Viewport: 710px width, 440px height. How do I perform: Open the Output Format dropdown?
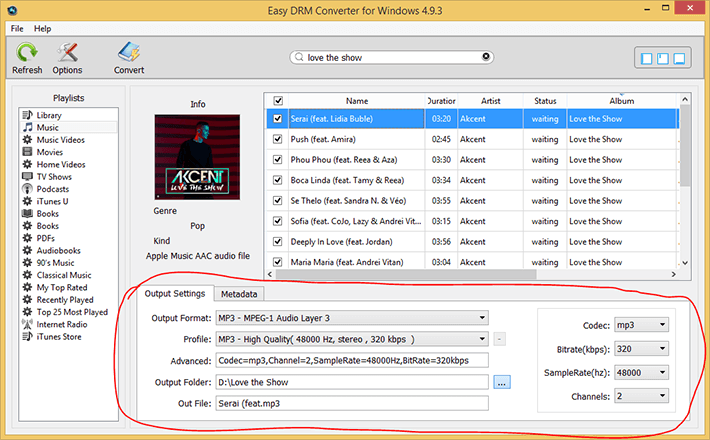pyautogui.click(x=352, y=318)
